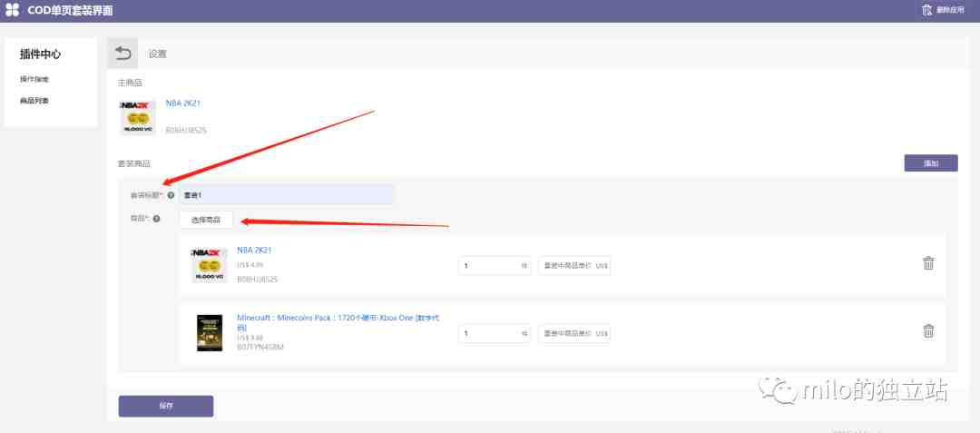Click unit price field for Minecraft item
The image size is (980, 433).
[x=573, y=333]
